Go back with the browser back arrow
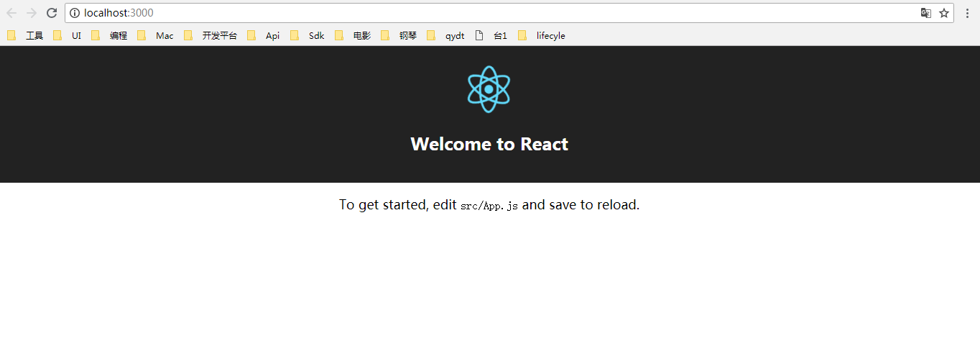 point(11,13)
